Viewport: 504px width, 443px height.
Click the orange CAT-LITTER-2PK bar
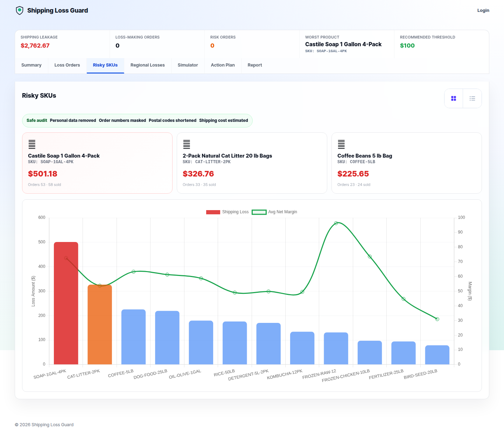coord(100,325)
